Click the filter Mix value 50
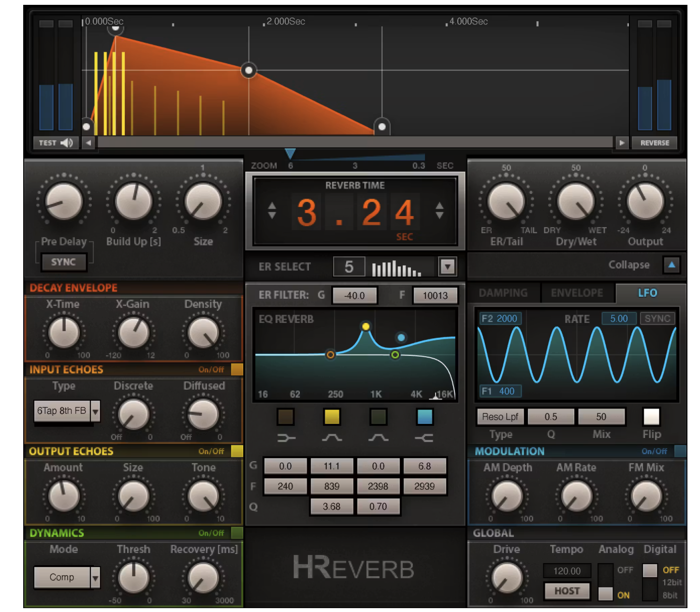 coord(601,417)
